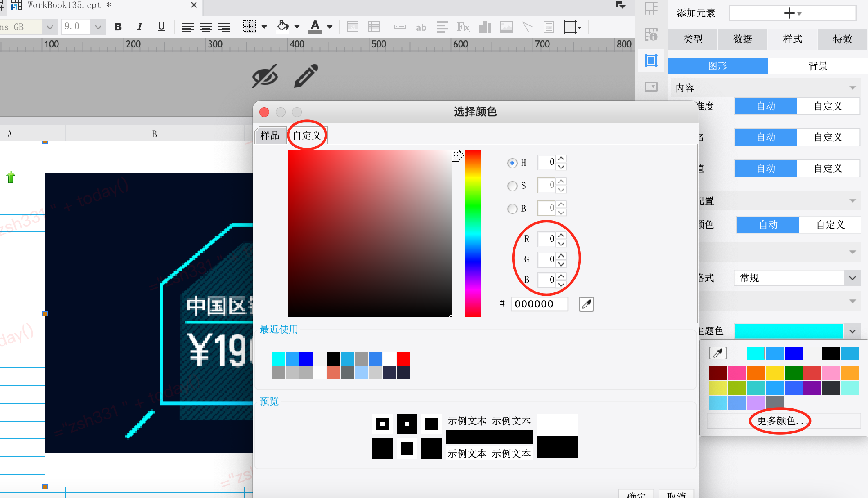The height and width of the screenshot is (498, 868).
Task: Toggle underline formatting
Action: [161, 27]
